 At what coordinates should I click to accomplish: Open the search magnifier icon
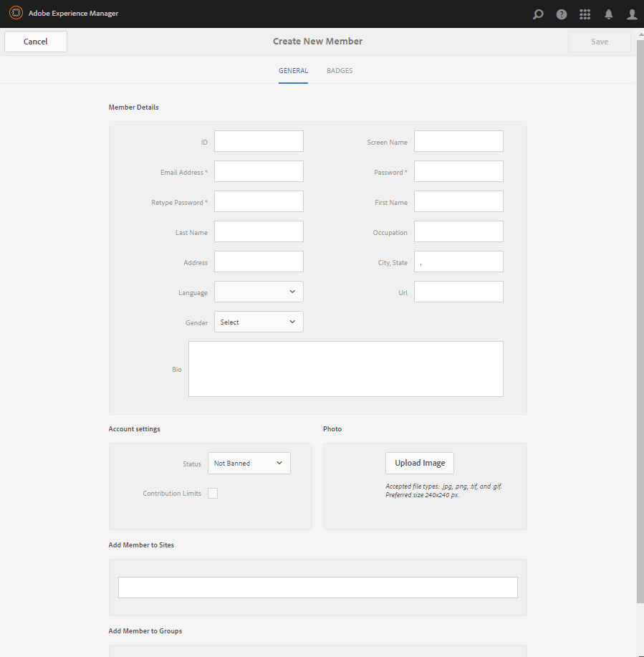[538, 14]
